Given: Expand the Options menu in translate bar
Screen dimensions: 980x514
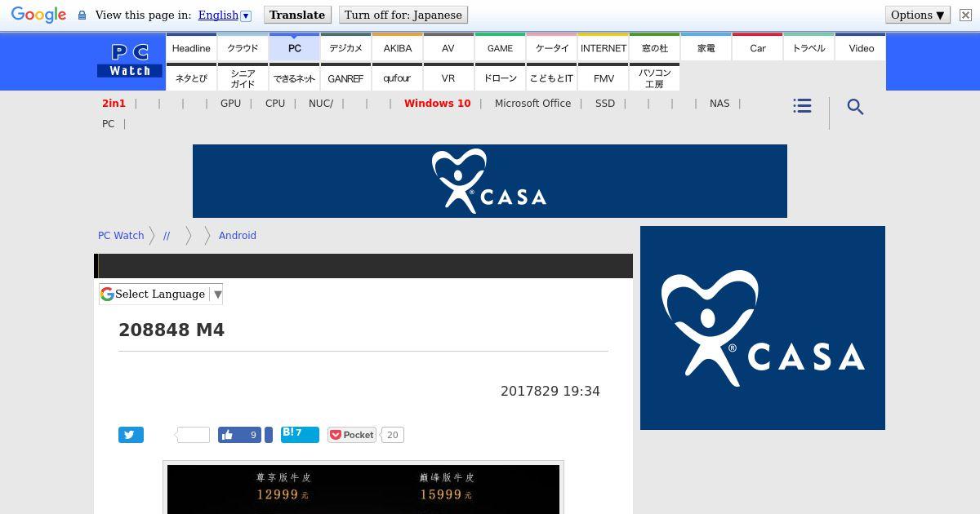Looking at the screenshot, I should [917, 15].
